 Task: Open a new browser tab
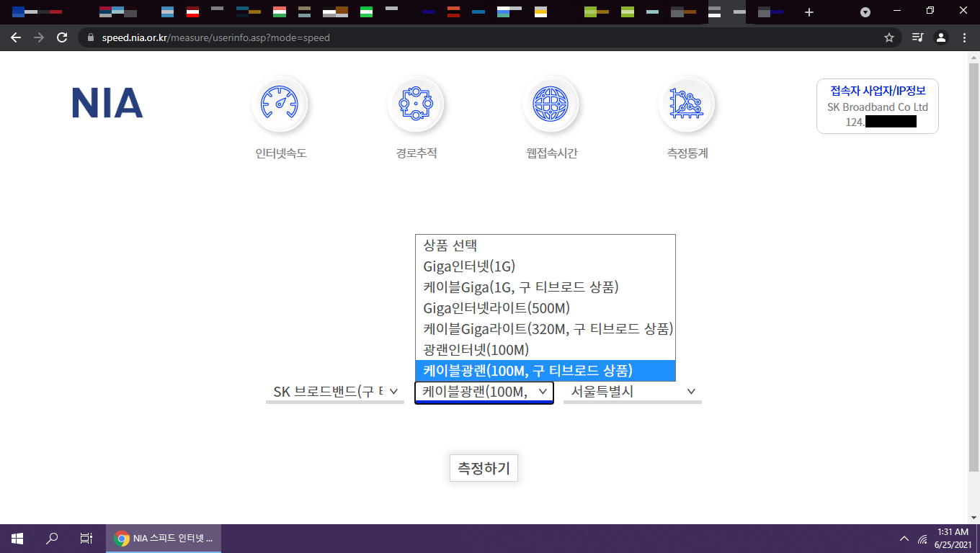(809, 12)
